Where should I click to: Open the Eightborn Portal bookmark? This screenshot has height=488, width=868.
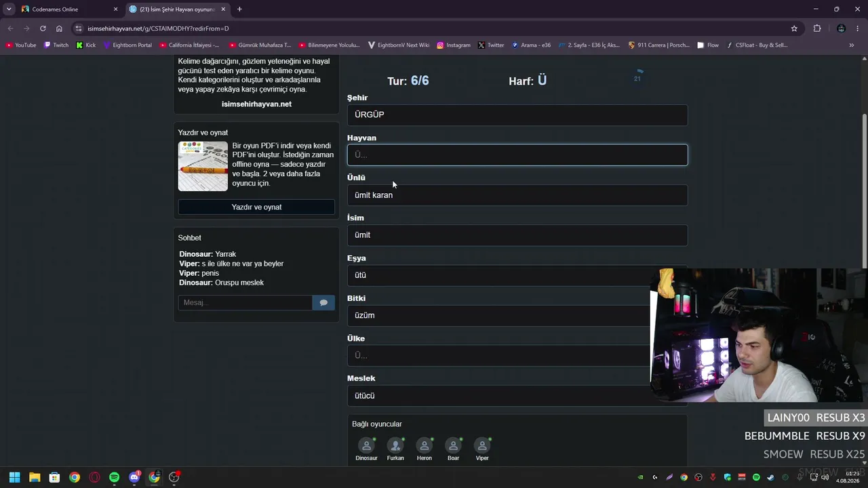click(127, 45)
